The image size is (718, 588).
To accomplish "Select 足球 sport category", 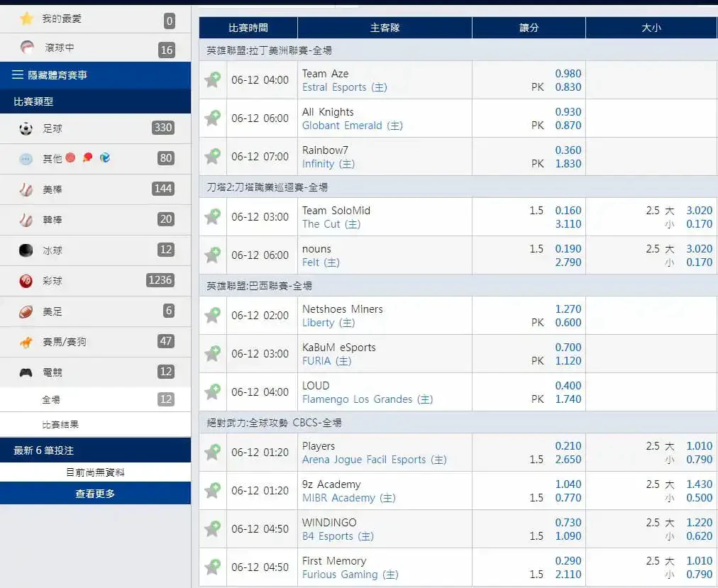I will (95, 128).
